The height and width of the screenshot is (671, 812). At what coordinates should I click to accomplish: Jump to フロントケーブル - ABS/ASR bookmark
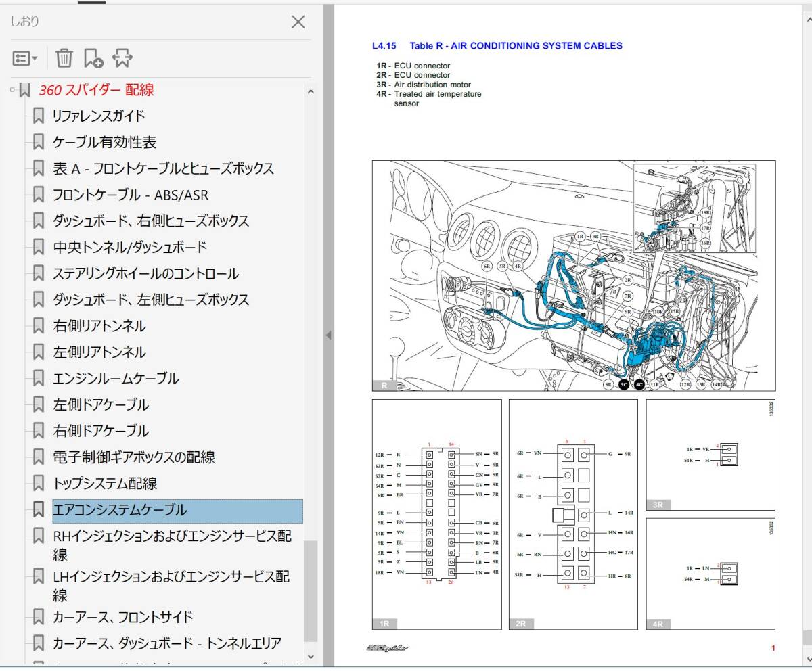coord(131,195)
